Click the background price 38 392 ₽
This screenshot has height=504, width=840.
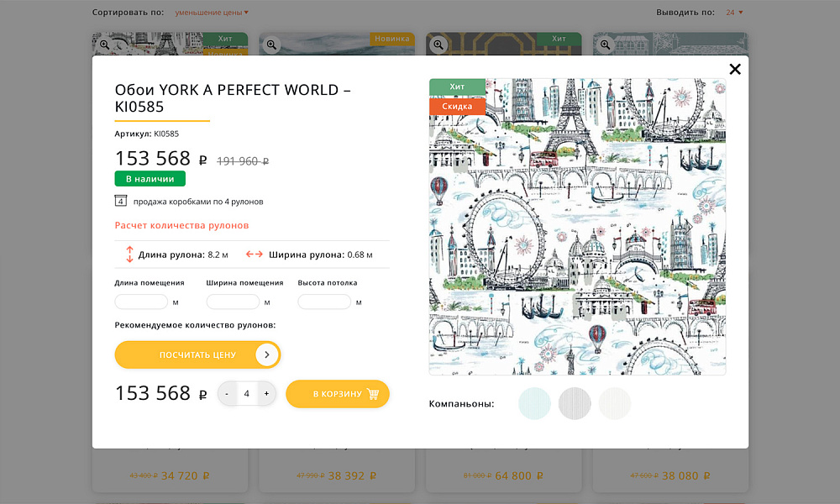(x=353, y=475)
